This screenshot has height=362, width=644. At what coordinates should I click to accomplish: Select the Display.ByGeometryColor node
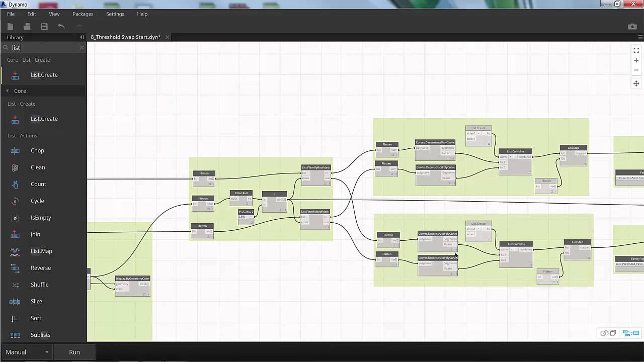pyautogui.click(x=133, y=285)
